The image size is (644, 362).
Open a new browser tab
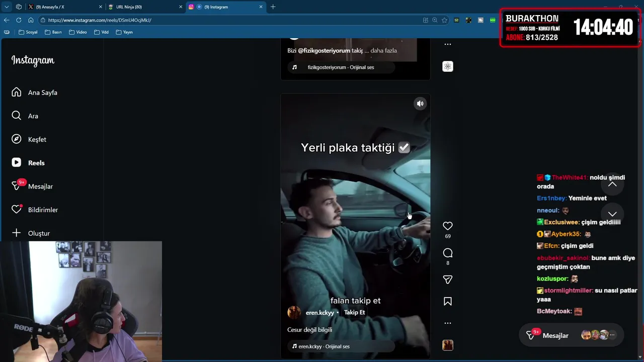pos(273,7)
